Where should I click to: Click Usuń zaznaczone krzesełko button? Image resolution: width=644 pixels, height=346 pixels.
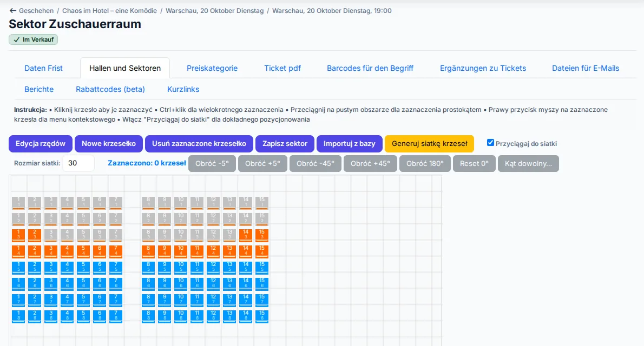pos(199,144)
